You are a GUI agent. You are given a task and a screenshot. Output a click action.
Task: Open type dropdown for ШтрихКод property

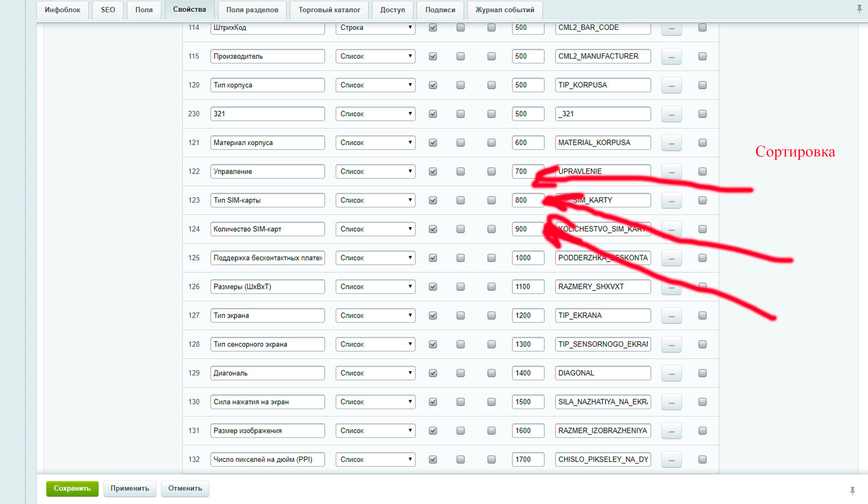375,28
